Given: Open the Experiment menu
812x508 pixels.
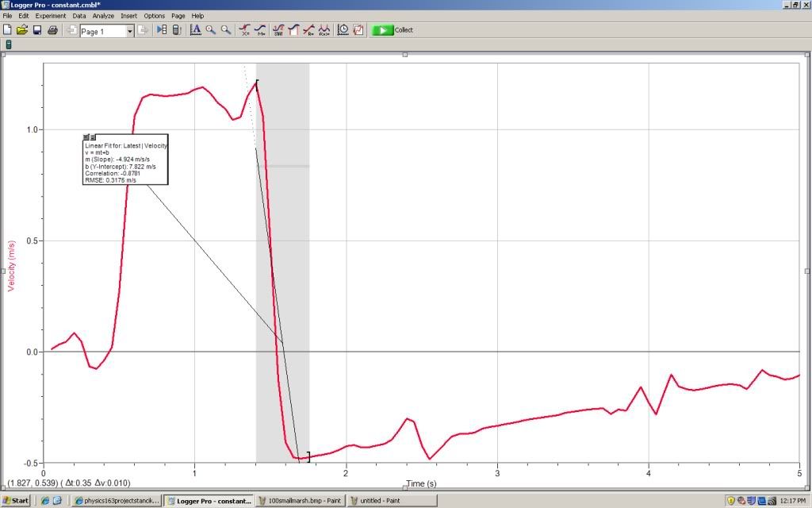Looking at the screenshot, I should [51, 15].
